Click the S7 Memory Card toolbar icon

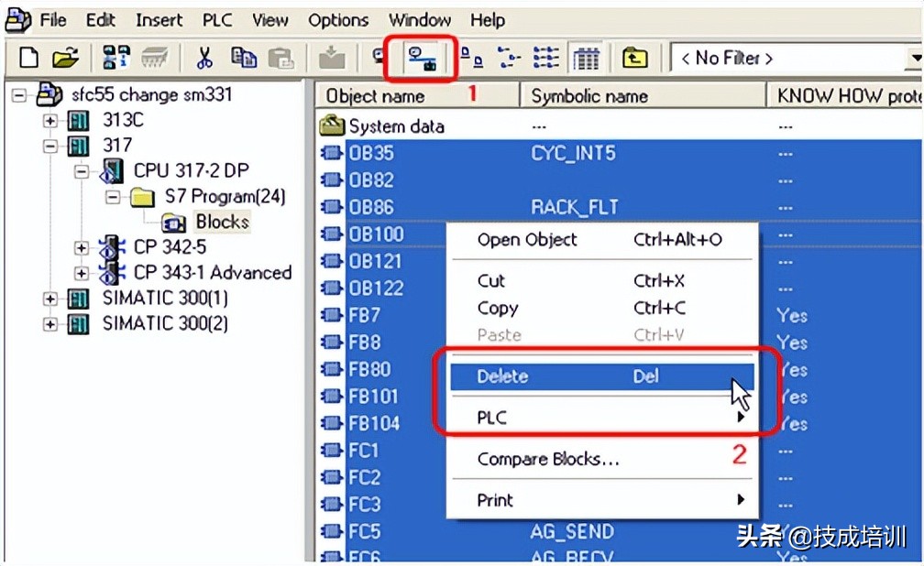pos(155,58)
